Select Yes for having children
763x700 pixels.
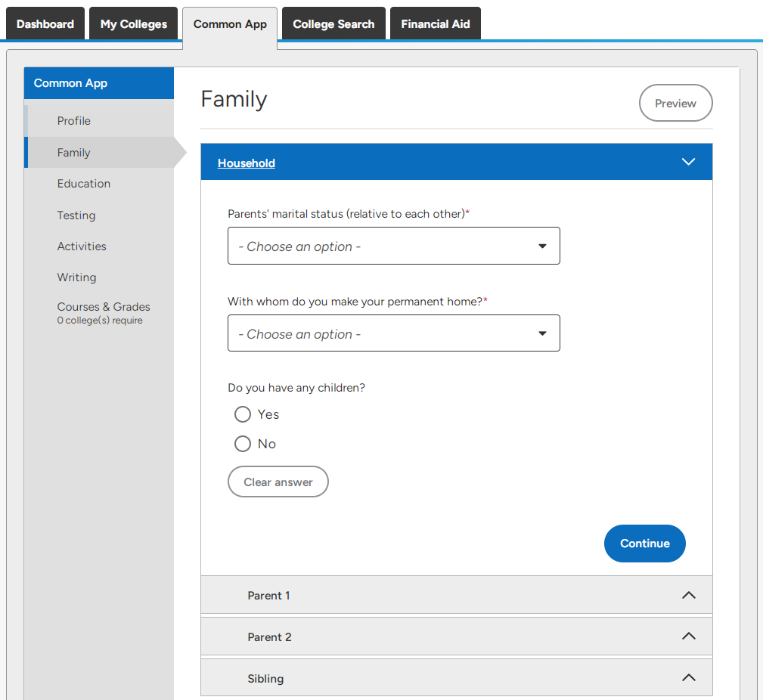[x=243, y=414]
